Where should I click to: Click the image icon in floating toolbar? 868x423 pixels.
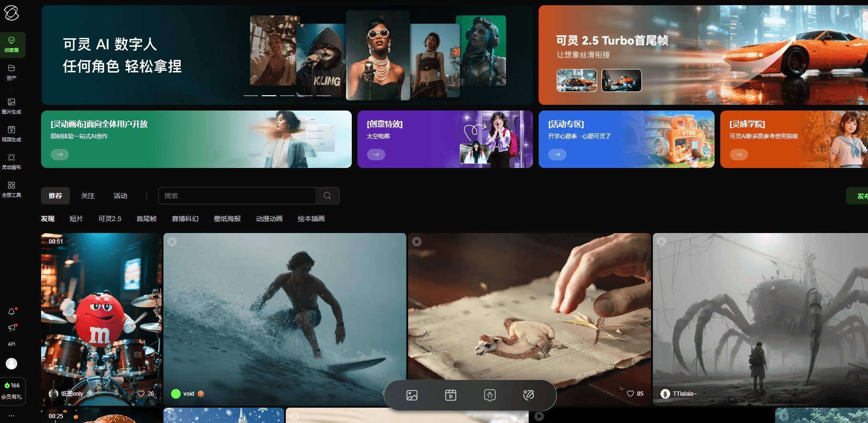pyautogui.click(x=412, y=395)
